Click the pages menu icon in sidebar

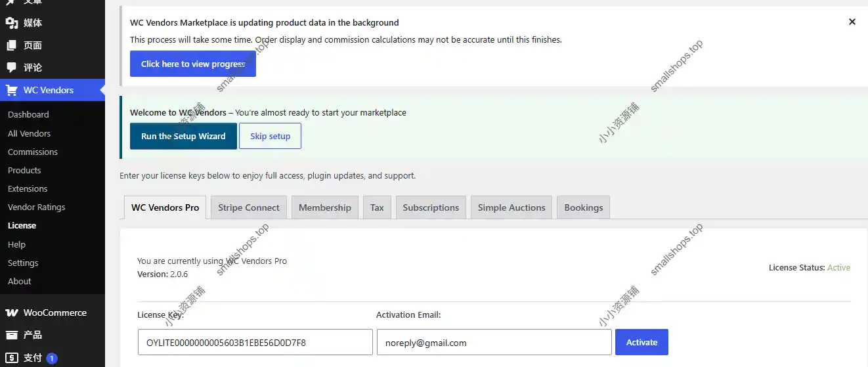12,45
